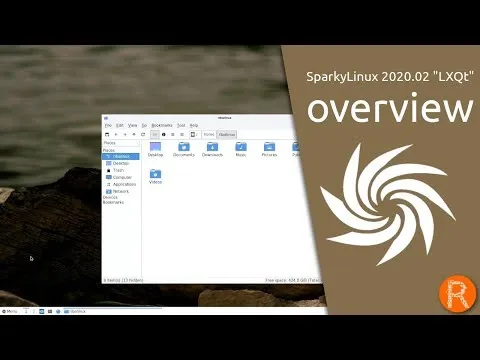This screenshot has width=480, height=360.
Task: Expand the Places side pane dropdown
Action: click(121, 143)
